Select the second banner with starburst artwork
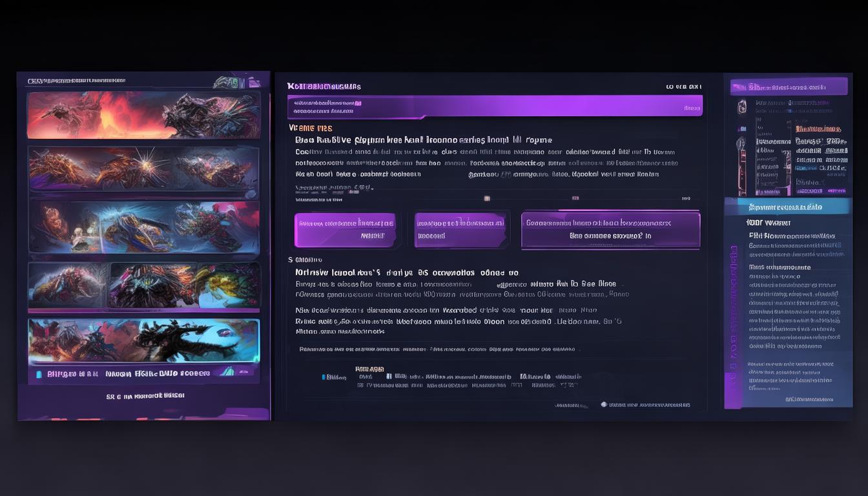This screenshot has height=496, width=868. (143, 169)
